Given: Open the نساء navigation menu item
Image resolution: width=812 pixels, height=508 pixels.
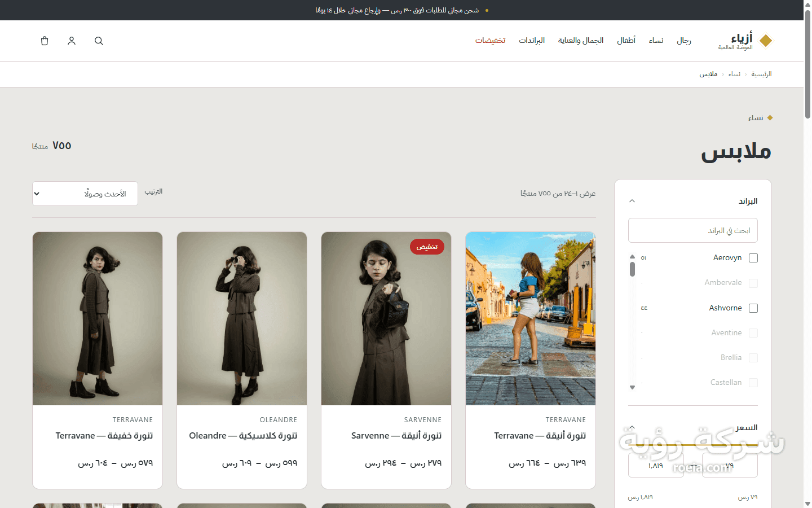Looking at the screenshot, I should 656,41.
